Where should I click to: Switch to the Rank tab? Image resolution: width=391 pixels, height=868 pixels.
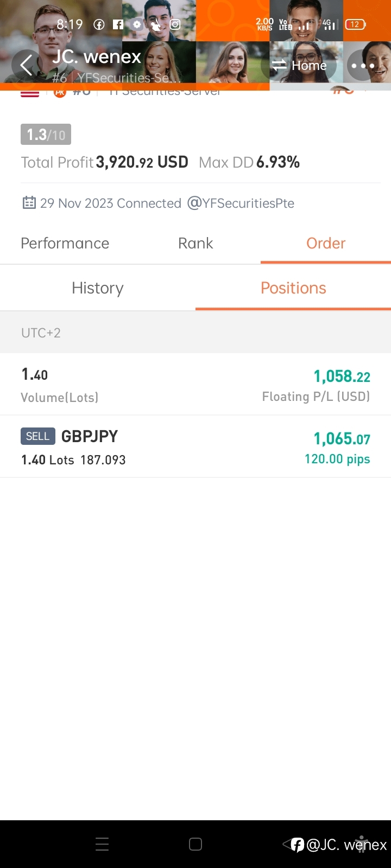point(195,243)
